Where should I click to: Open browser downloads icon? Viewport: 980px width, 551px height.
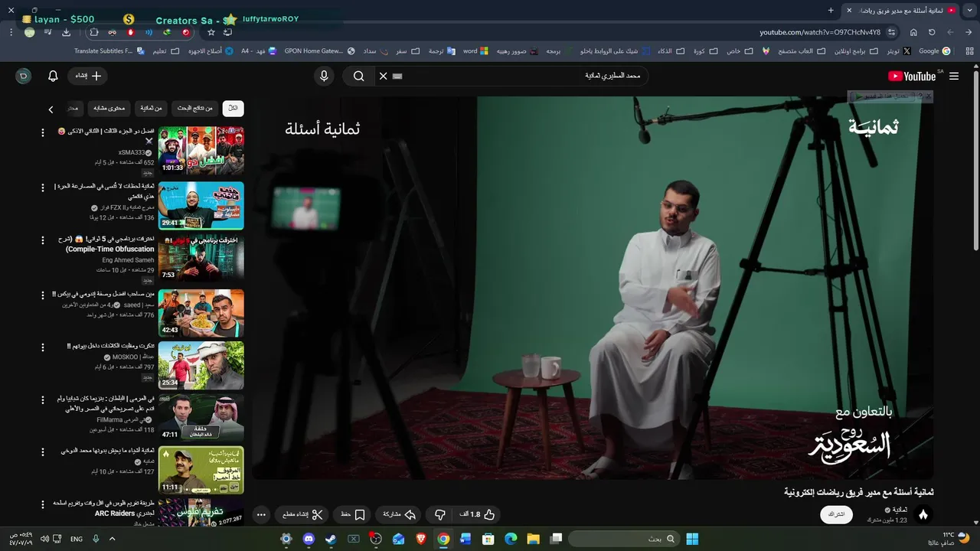pos(66,32)
